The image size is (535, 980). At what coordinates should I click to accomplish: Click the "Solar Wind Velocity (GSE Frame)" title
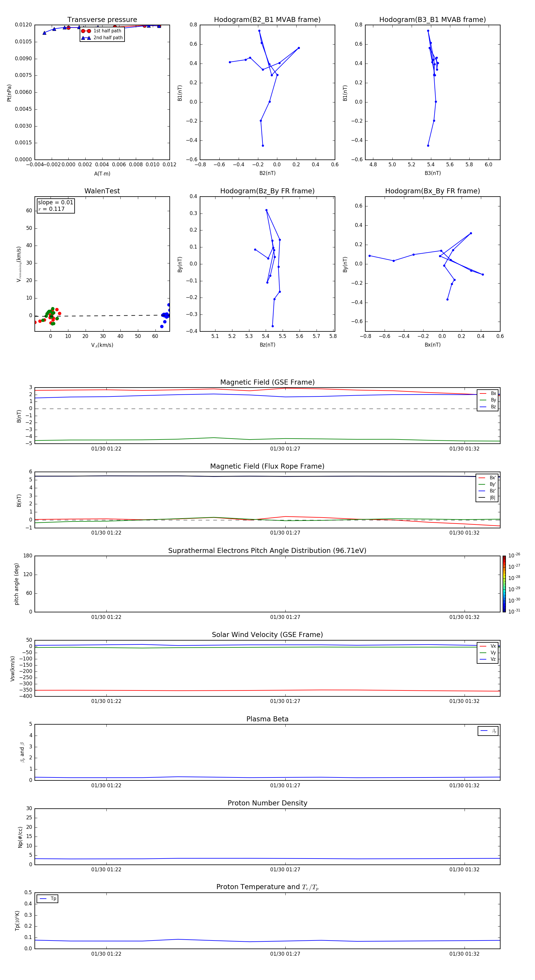pyautogui.click(x=267, y=635)
